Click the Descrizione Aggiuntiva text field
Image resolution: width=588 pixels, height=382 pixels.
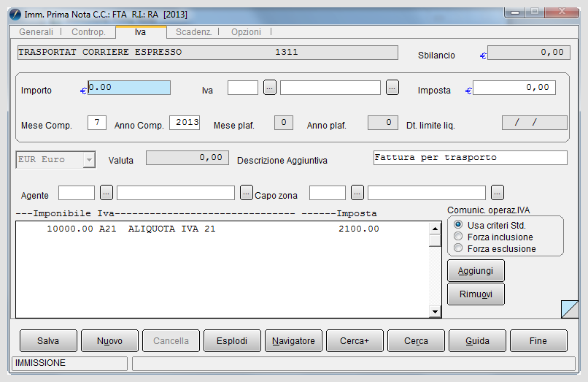[x=471, y=157]
